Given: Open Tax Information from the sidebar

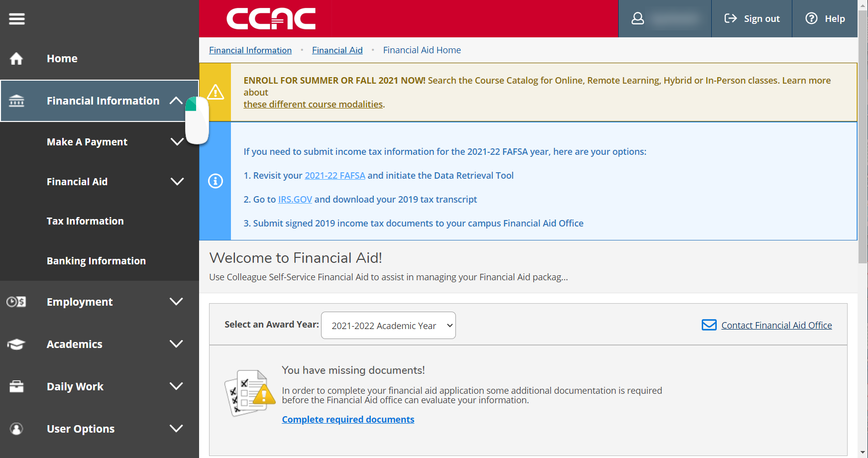Looking at the screenshot, I should click(x=85, y=221).
